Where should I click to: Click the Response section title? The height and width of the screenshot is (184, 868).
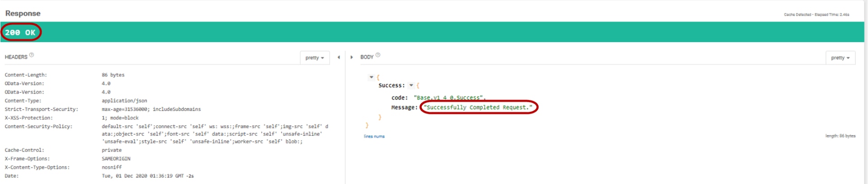[x=23, y=14]
